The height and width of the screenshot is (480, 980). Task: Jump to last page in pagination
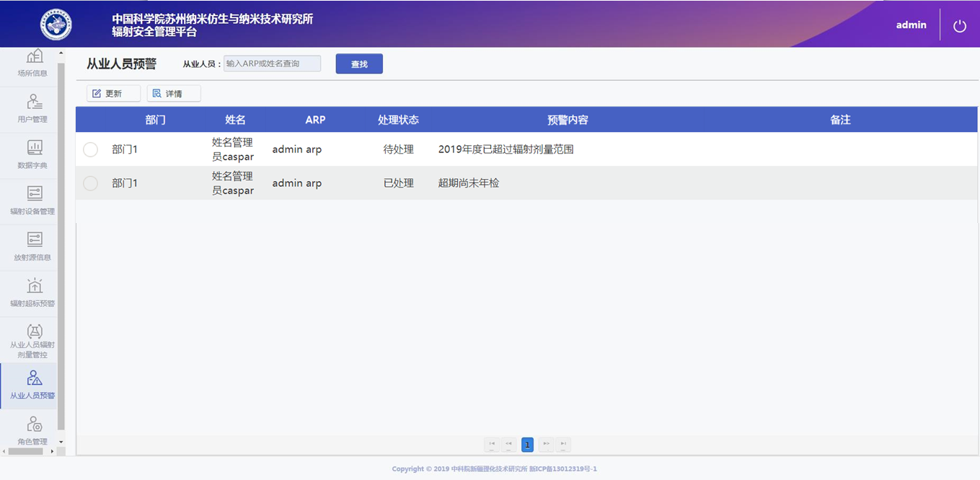click(x=563, y=445)
